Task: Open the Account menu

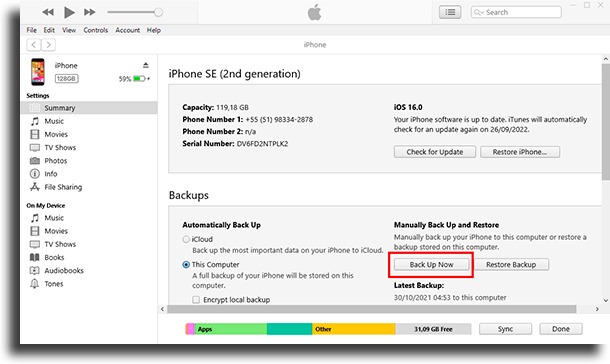Action: (x=128, y=30)
